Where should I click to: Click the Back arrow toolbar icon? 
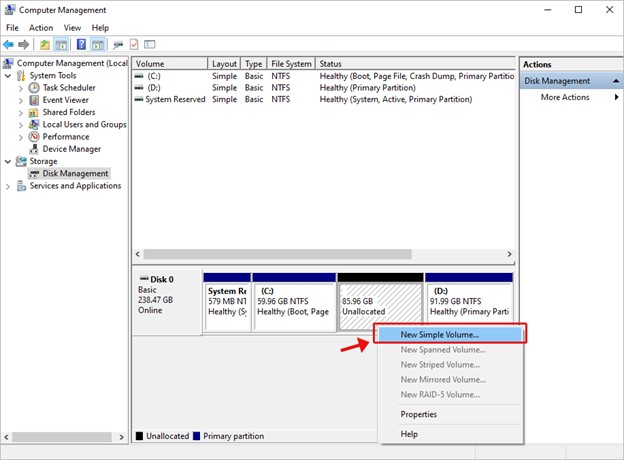[x=8, y=45]
